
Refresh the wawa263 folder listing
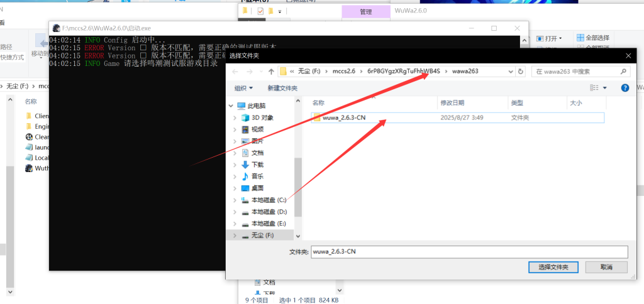(520, 72)
